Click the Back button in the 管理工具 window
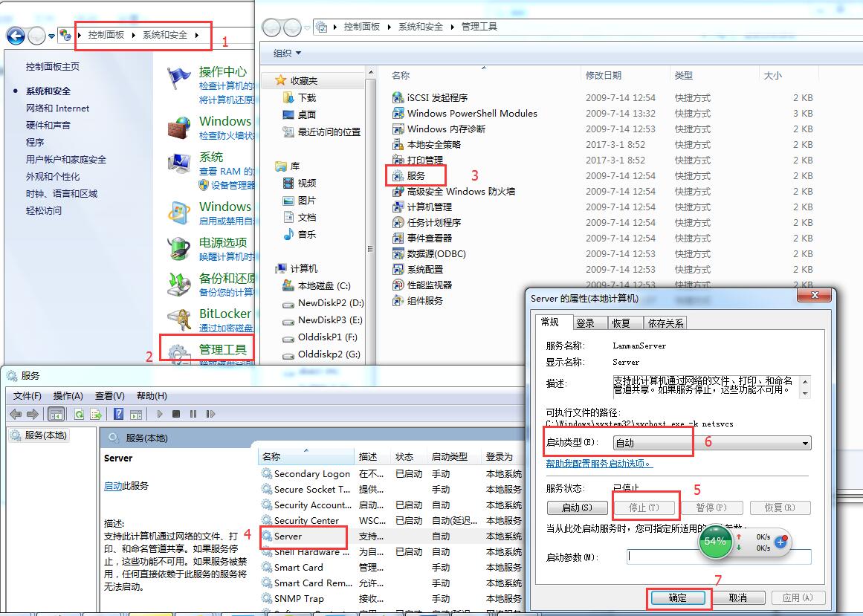Screen dimensions: 863x616 (x=271, y=27)
